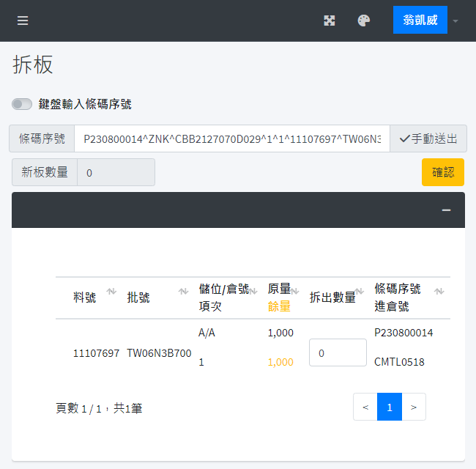
Task: Focus the 條碼序號 barcode input field
Action: (232, 139)
